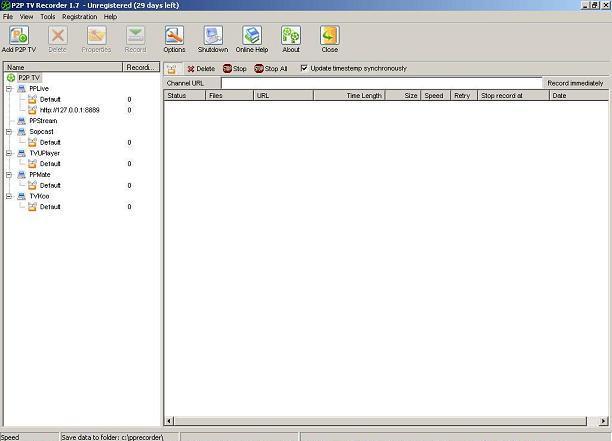Click the Delete icon in the top toolbar

[57, 39]
